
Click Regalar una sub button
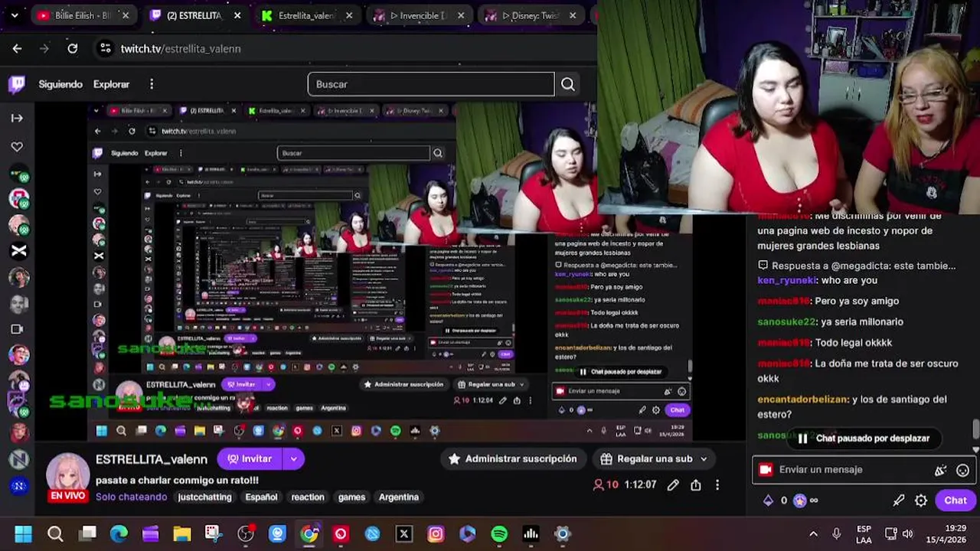click(646, 458)
